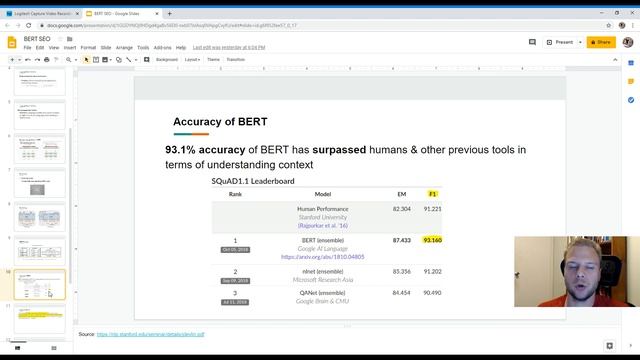The height and width of the screenshot is (360, 640).
Task: Choose the Select arrow cursor tool
Action: point(86,60)
